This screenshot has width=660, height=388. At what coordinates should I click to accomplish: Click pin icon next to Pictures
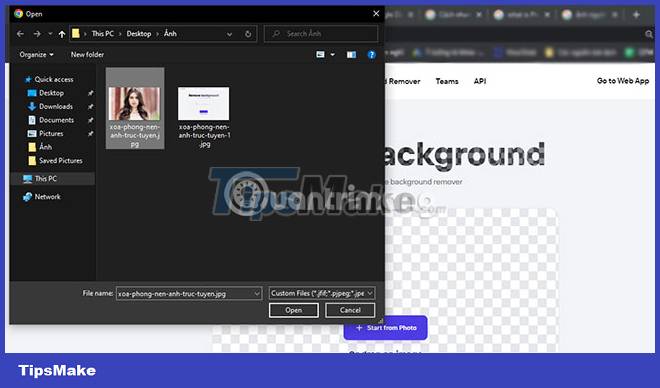(x=90, y=133)
